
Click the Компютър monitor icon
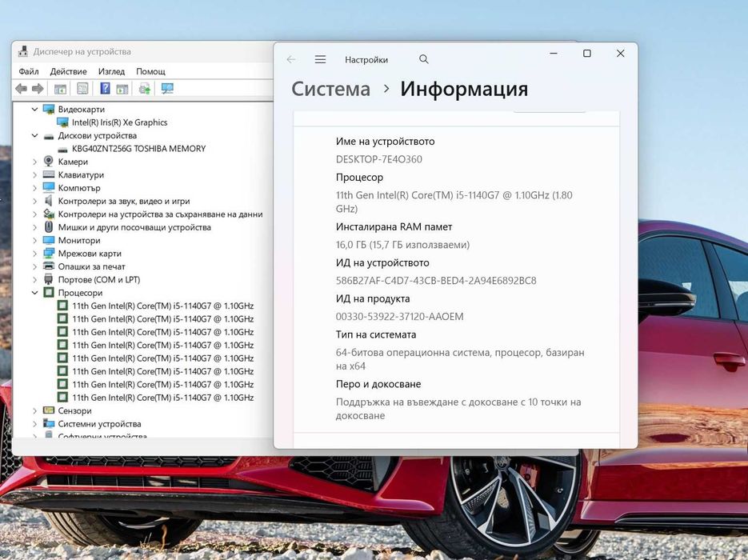click(x=49, y=187)
